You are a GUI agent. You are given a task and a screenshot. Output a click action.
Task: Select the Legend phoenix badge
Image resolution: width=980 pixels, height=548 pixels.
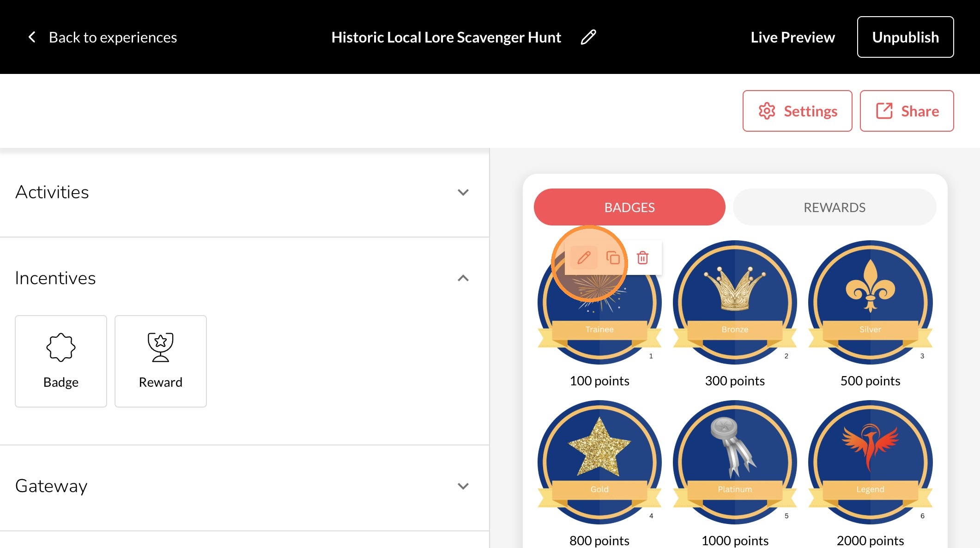[870, 462]
